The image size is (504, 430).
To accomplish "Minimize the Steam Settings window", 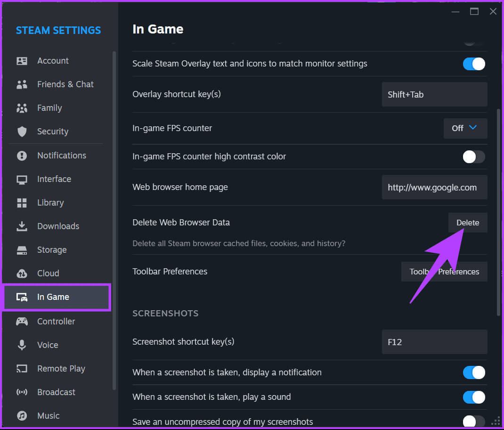I will tap(455, 12).
